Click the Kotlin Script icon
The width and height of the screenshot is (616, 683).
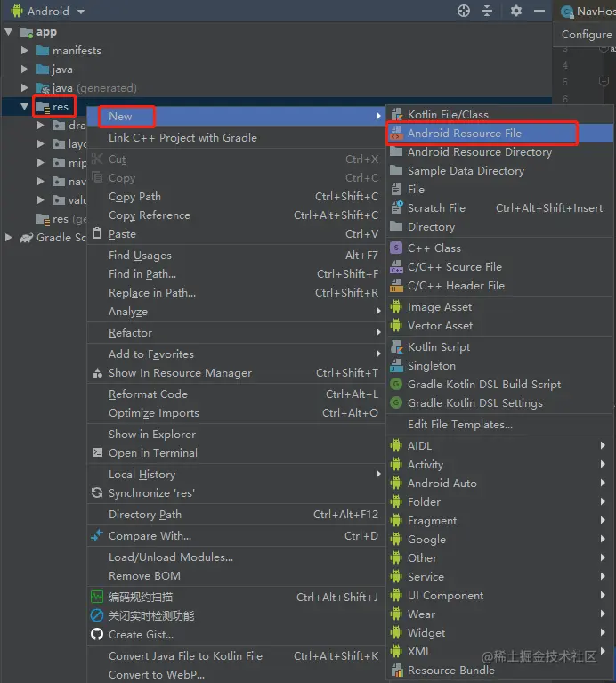point(397,346)
